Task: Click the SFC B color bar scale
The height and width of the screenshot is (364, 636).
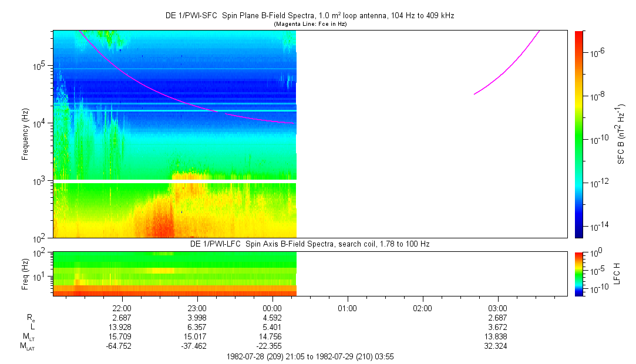Action: pyautogui.click(x=579, y=134)
